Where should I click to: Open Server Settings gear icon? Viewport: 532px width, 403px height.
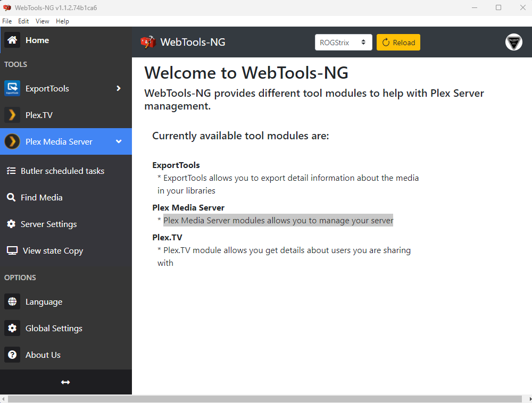click(12, 224)
